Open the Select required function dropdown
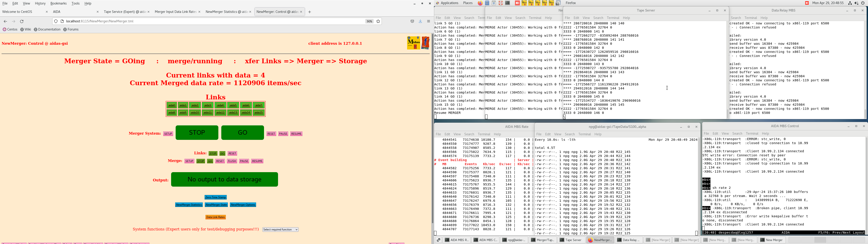This screenshot has width=868, height=244. tap(280, 230)
